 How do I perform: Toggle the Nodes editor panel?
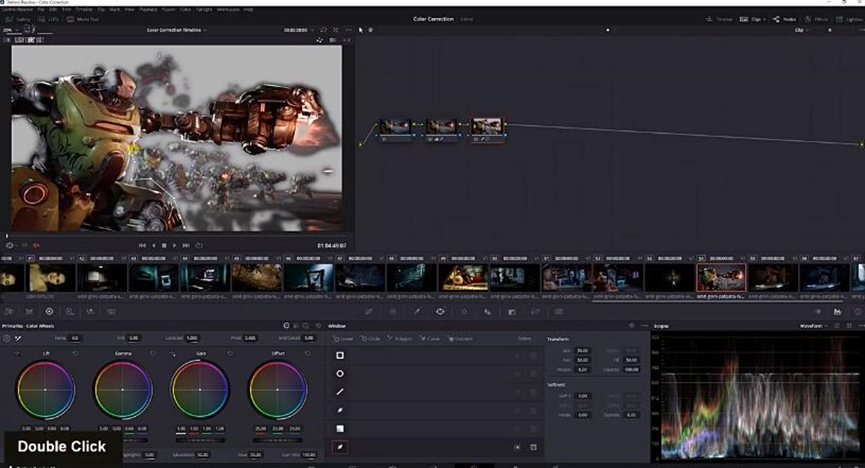pos(784,19)
